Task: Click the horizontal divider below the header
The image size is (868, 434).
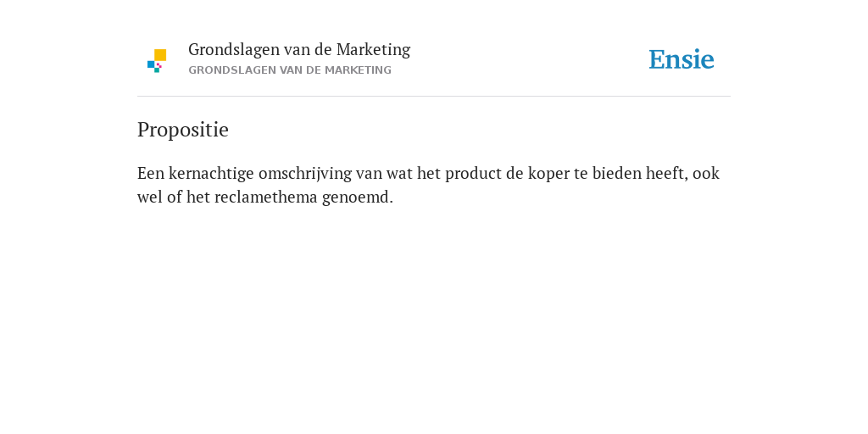Action: point(434,97)
